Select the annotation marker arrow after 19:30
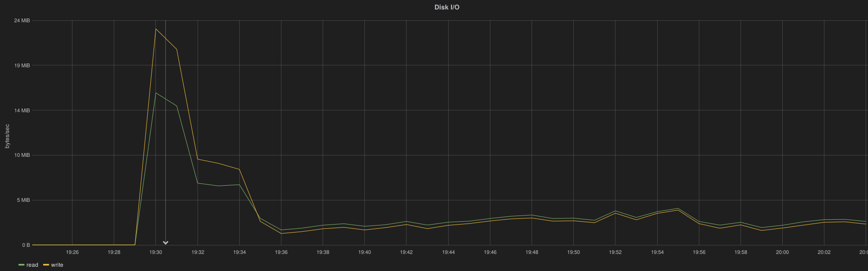 tap(165, 243)
